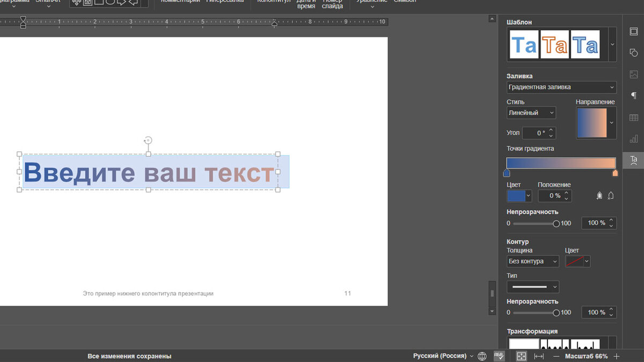Click the no-color outline swatch with red slash
The width and height of the screenshot is (644, 362).
point(574,261)
